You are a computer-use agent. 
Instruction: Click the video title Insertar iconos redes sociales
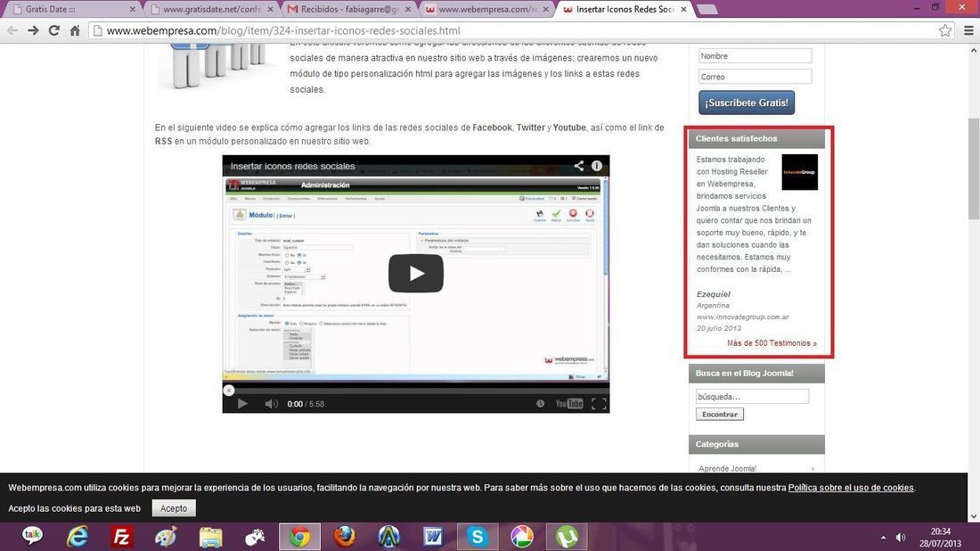pos(292,167)
